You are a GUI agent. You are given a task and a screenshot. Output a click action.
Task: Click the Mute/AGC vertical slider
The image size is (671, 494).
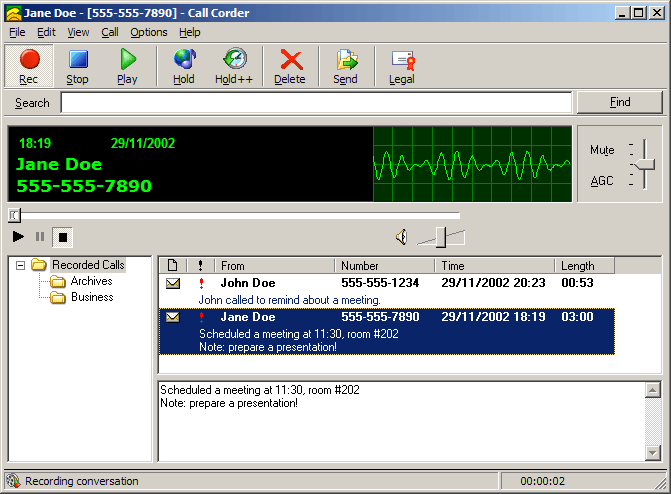click(x=645, y=164)
